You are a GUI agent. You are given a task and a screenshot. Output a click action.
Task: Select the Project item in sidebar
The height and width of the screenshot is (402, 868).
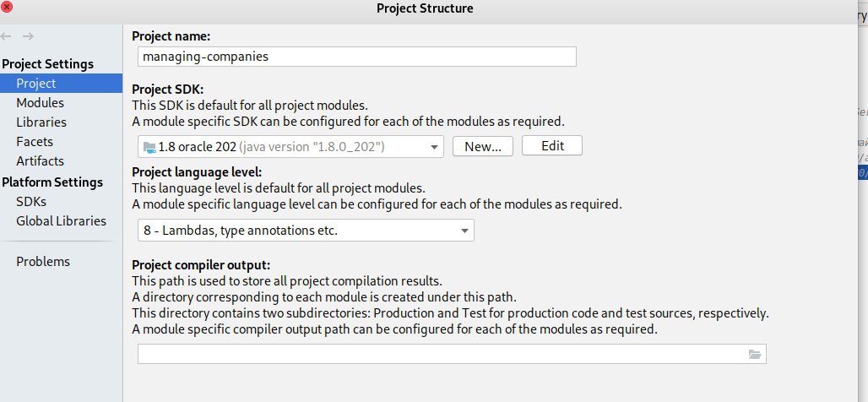click(x=61, y=84)
